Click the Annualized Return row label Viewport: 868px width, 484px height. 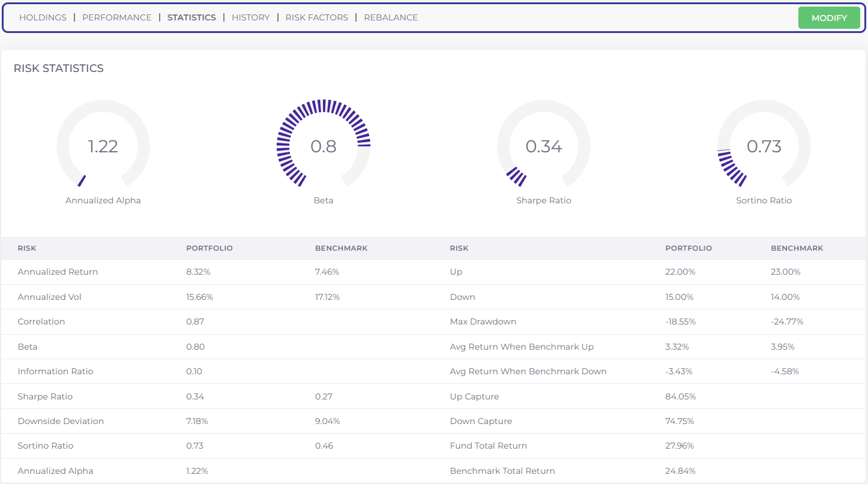[x=58, y=272]
